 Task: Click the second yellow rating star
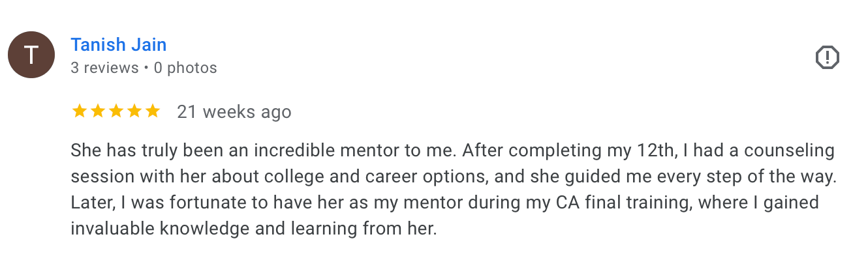click(98, 111)
